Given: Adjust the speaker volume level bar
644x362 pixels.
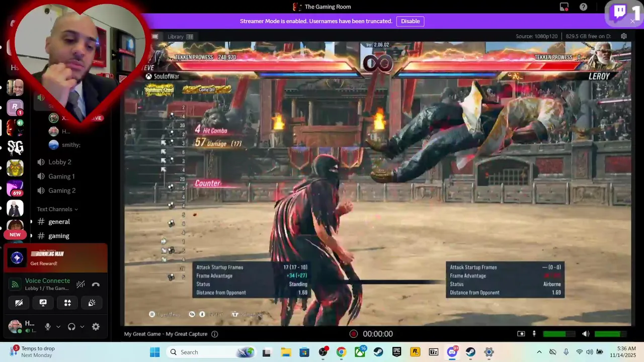Looking at the screenshot, I should click(611, 334).
